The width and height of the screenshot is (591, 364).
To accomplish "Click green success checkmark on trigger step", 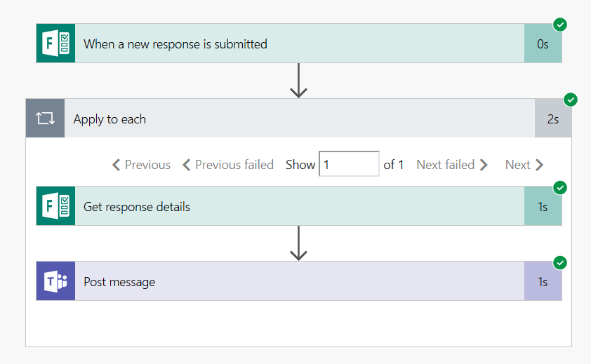I will 560,25.
